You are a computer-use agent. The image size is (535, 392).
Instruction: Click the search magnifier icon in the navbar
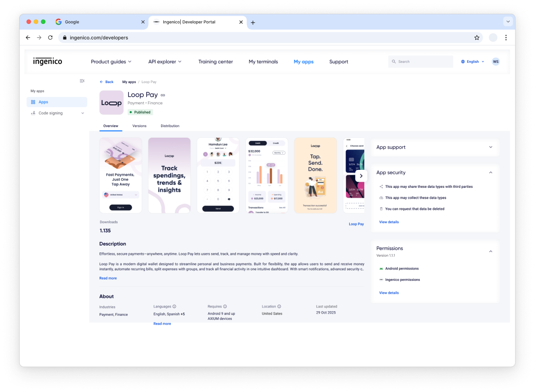(394, 61)
